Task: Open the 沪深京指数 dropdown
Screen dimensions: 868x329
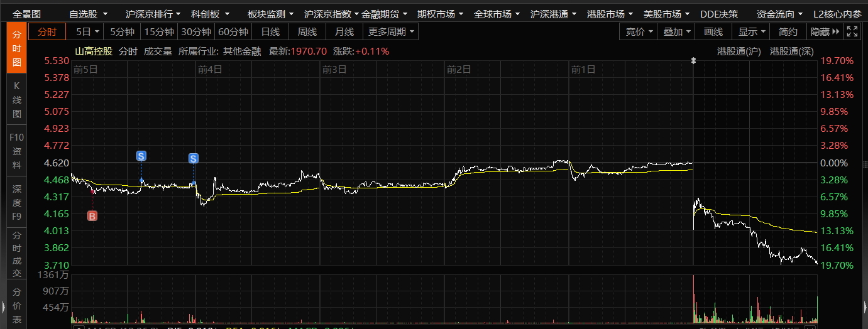Action: point(331,14)
